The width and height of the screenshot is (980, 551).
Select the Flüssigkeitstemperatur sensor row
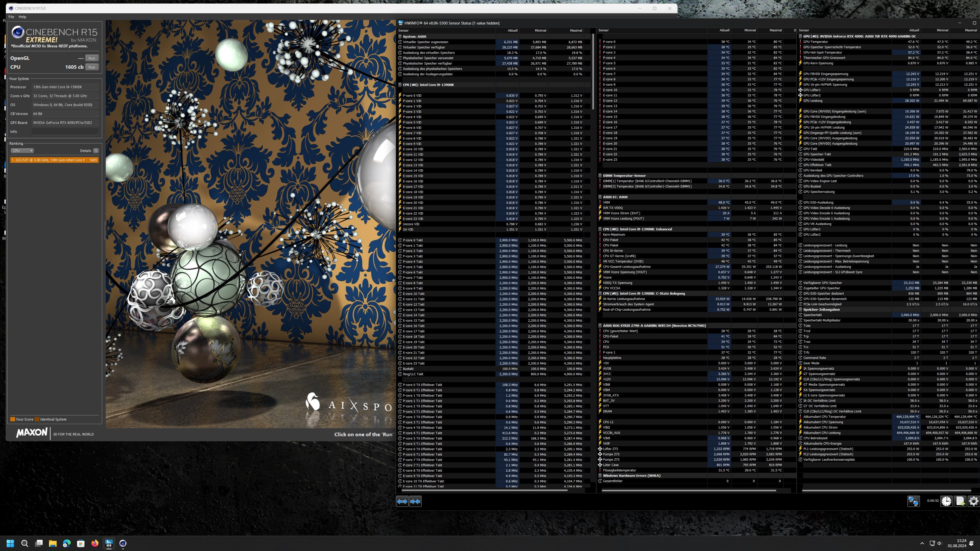click(x=696, y=470)
